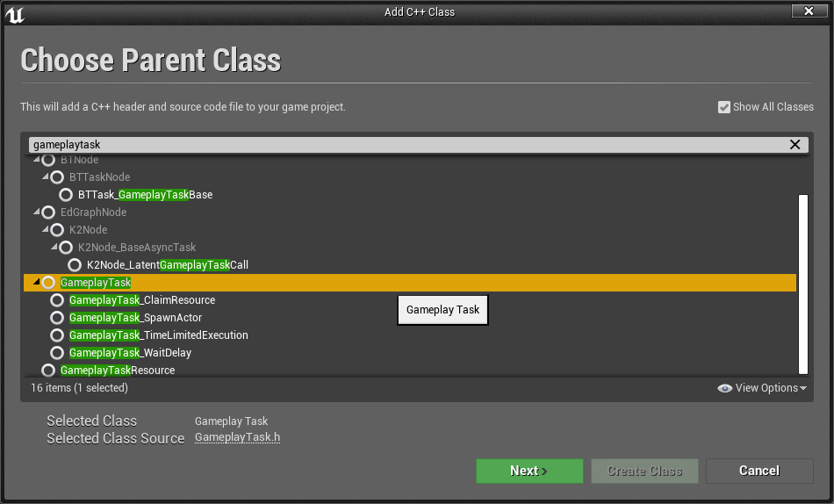Click the class list vertical scrollbar
The image size is (834, 504).
[803, 284]
